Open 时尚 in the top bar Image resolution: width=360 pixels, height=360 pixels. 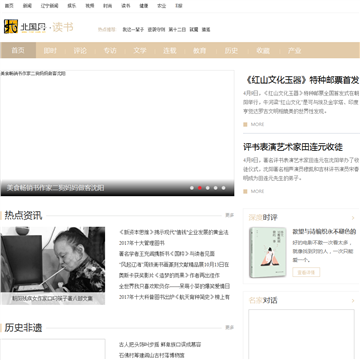click(108, 6)
